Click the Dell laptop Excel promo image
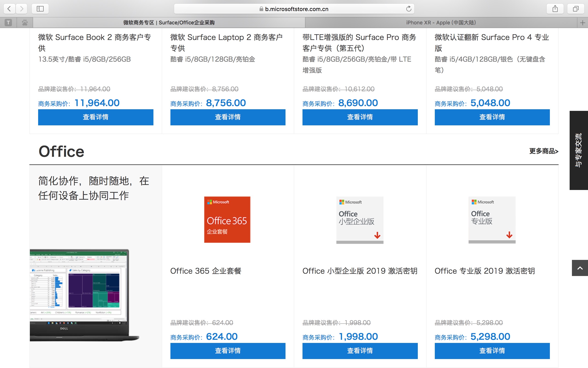This screenshot has width=588, height=368. tap(84, 295)
